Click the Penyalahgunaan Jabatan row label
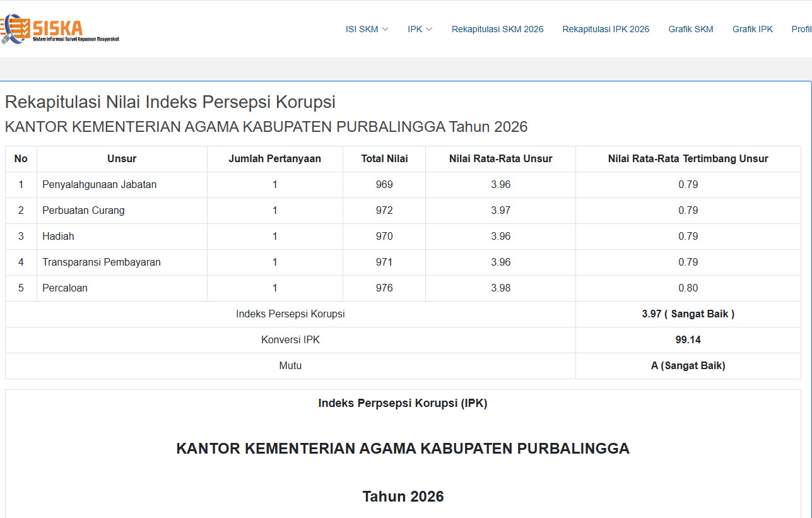812x518 pixels. click(x=100, y=185)
